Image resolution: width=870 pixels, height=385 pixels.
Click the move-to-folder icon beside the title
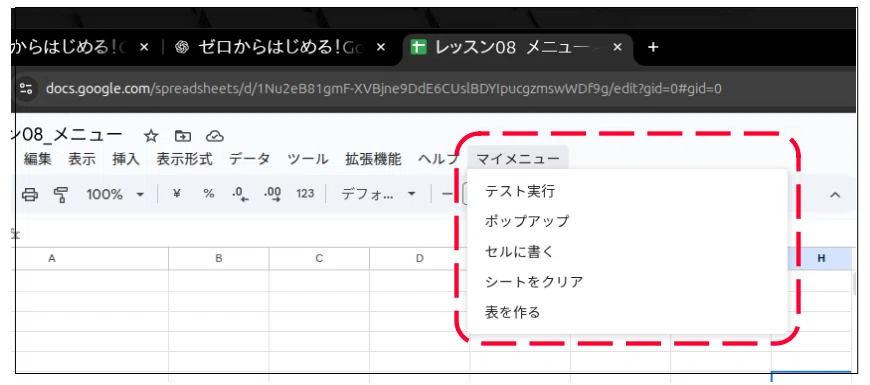point(183,136)
